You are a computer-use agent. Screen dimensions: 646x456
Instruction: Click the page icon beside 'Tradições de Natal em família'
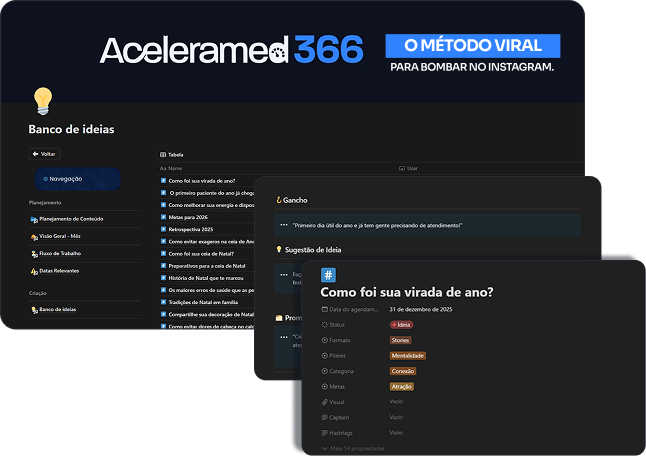point(163,302)
